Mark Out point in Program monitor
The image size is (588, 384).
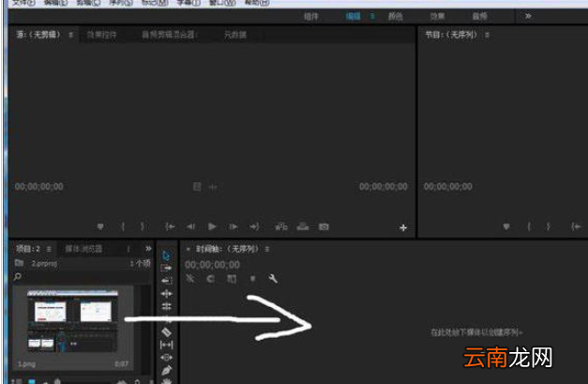click(x=549, y=226)
